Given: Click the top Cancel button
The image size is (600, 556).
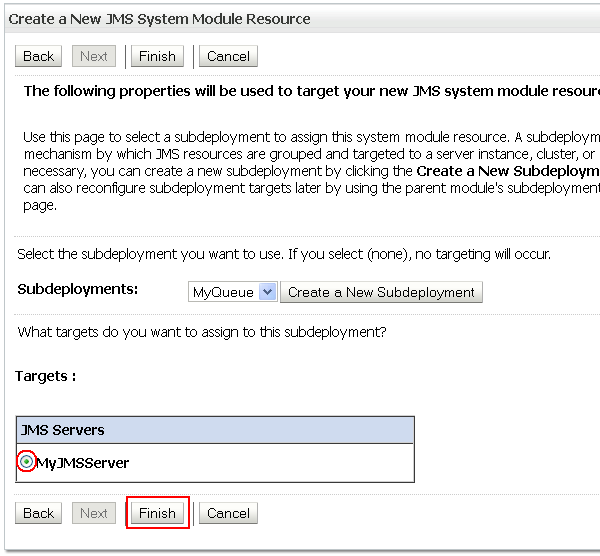Looking at the screenshot, I should pyautogui.click(x=228, y=56).
